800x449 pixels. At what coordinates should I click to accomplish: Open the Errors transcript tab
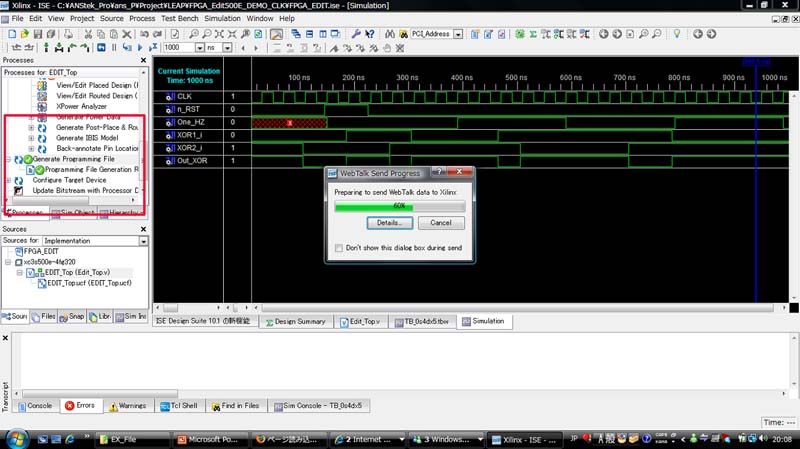80,406
